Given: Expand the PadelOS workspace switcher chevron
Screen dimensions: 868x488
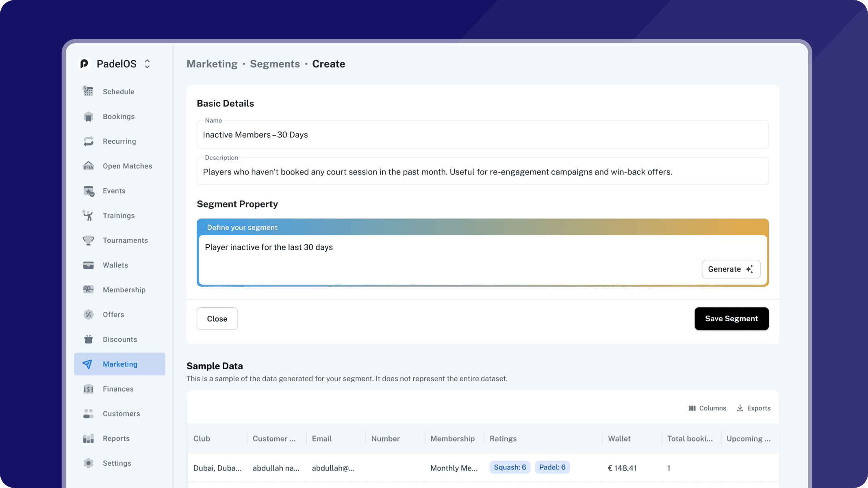Looking at the screenshot, I should coord(147,64).
